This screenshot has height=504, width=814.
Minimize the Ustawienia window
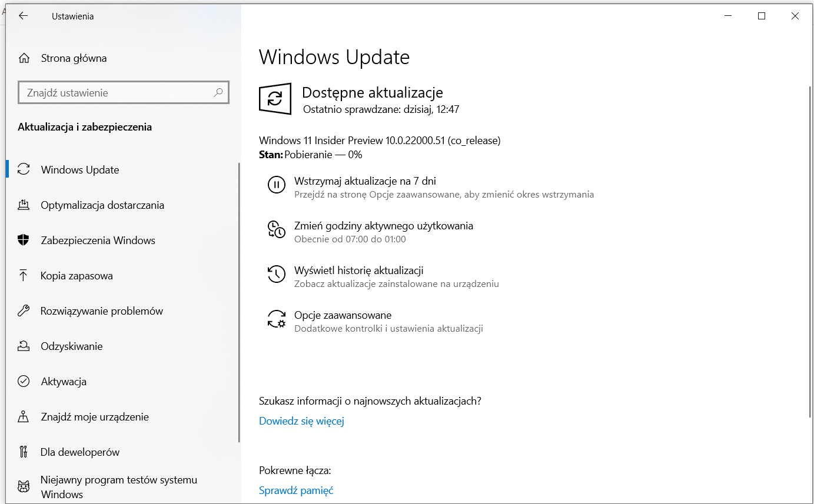[727, 16]
